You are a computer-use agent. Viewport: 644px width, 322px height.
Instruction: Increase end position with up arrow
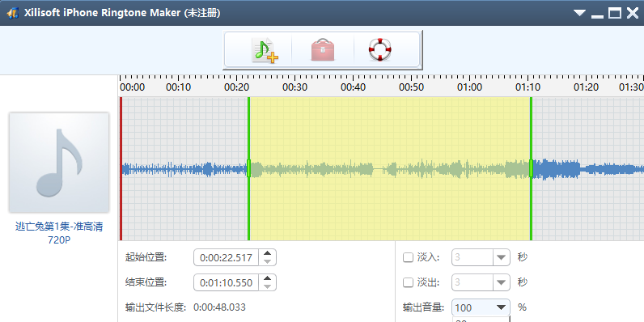pos(267,278)
